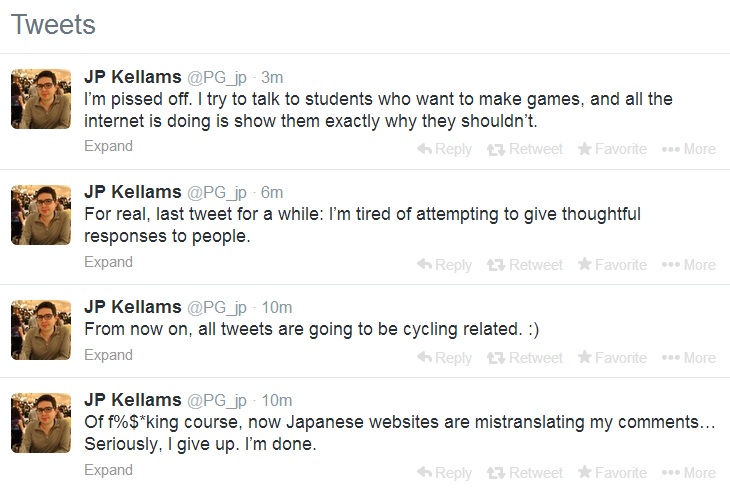This screenshot has height=490, width=730.
Task: Reply to the 'last tweet for a while' tweet
Action: [444, 265]
